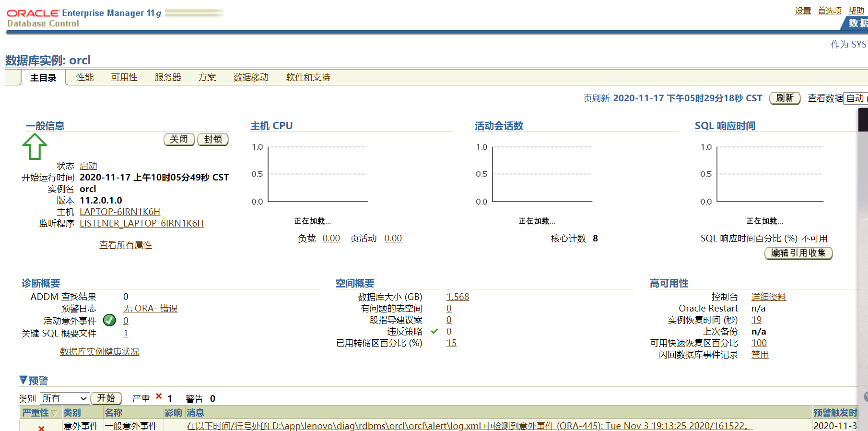Click the 违反策略 value 0
The image size is (868, 431).
tap(449, 332)
